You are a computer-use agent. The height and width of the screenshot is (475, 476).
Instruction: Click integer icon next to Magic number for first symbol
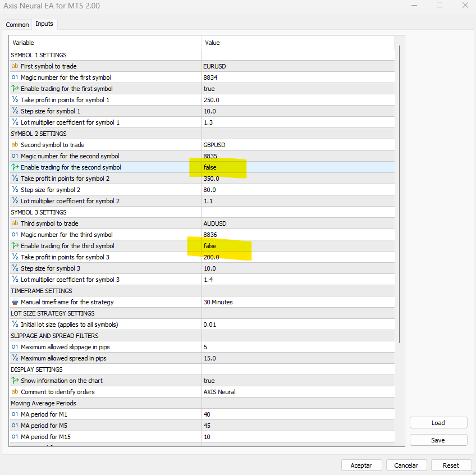coord(15,77)
